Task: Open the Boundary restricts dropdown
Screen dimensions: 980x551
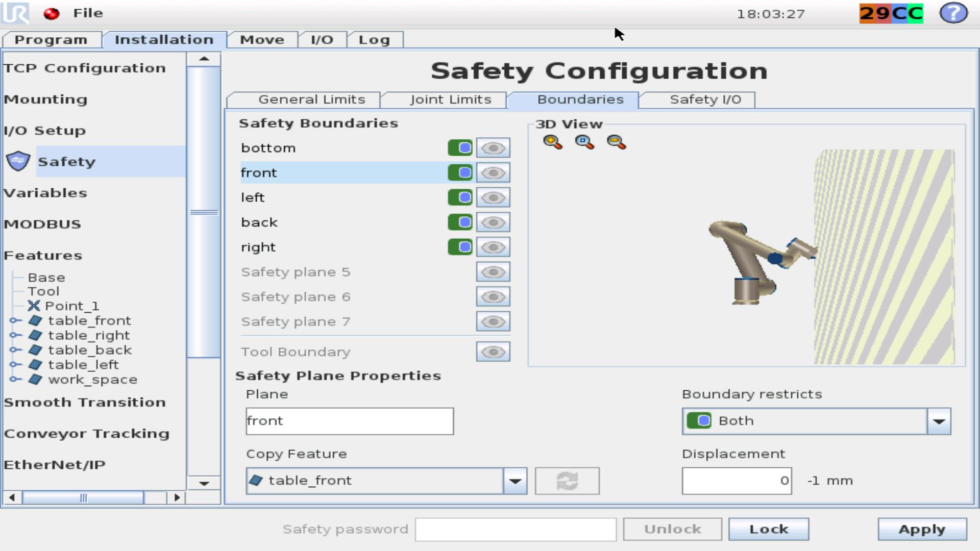Action: pyautogui.click(x=939, y=421)
